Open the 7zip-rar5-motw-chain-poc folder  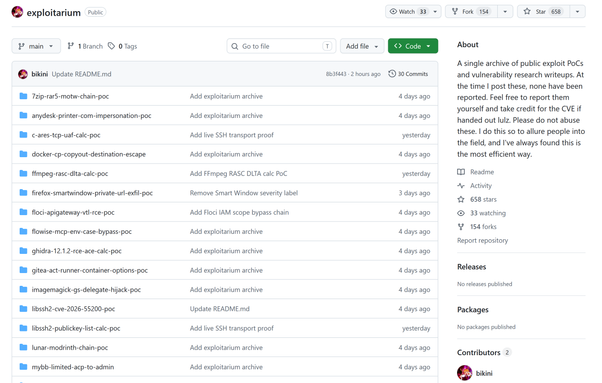tap(70, 96)
